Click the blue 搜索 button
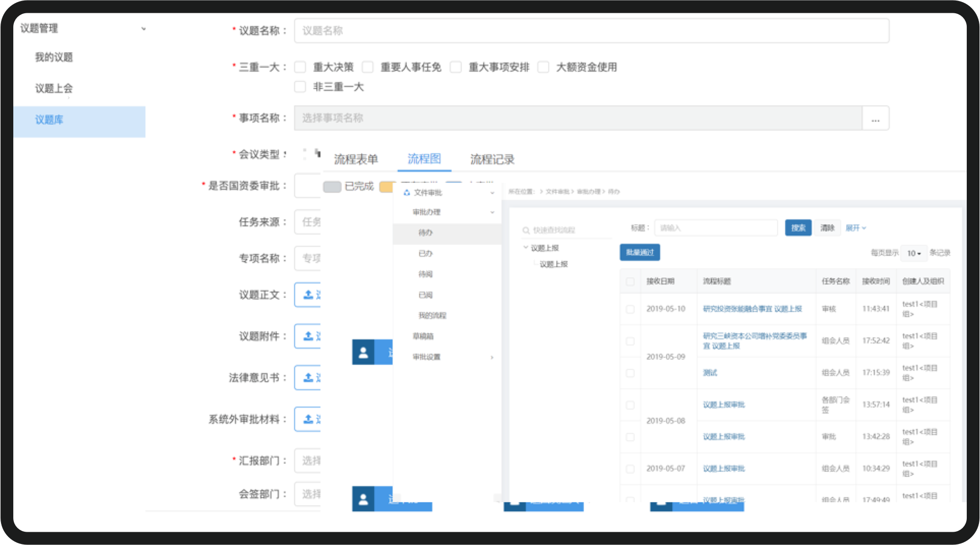 click(798, 228)
